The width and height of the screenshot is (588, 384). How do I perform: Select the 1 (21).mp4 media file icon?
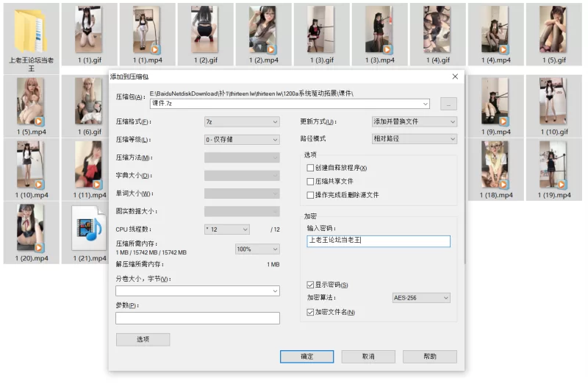click(89, 228)
